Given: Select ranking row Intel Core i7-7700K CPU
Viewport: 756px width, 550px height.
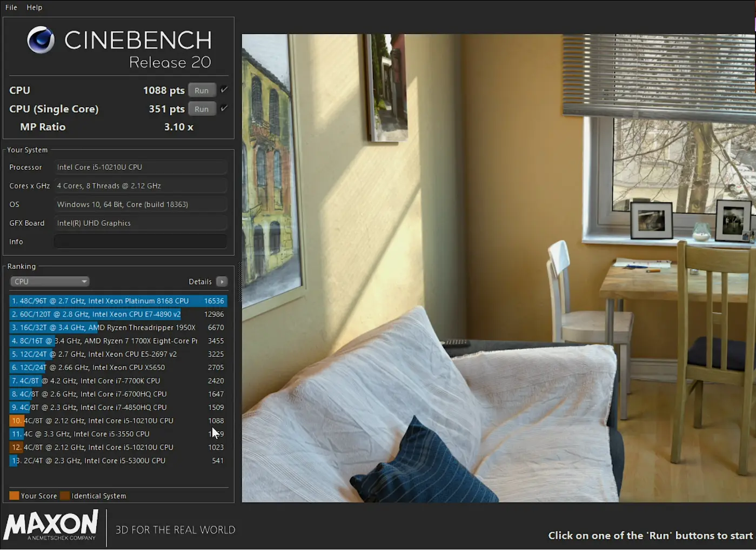Looking at the screenshot, I should coord(118,381).
